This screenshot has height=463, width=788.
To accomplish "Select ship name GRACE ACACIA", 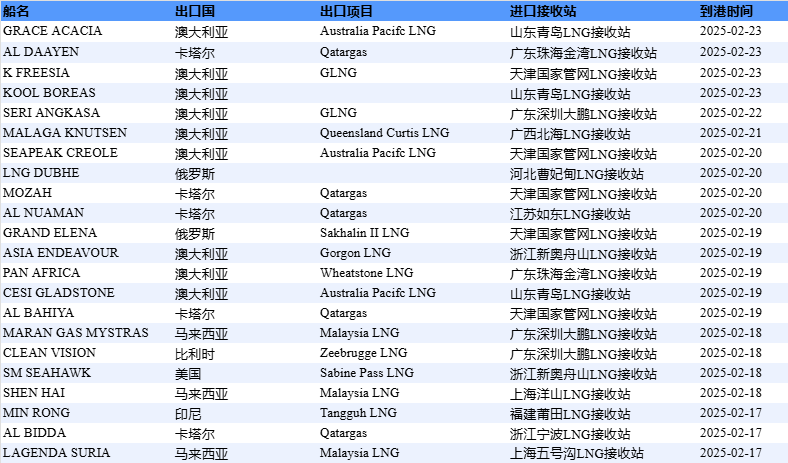I will [52, 31].
